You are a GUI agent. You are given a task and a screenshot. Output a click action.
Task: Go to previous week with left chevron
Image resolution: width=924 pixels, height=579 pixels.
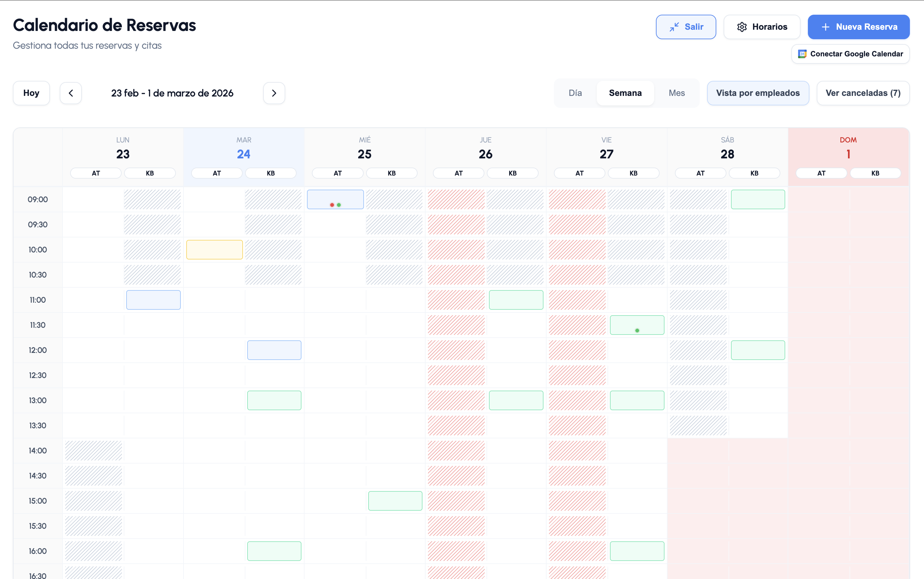click(x=71, y=93)
